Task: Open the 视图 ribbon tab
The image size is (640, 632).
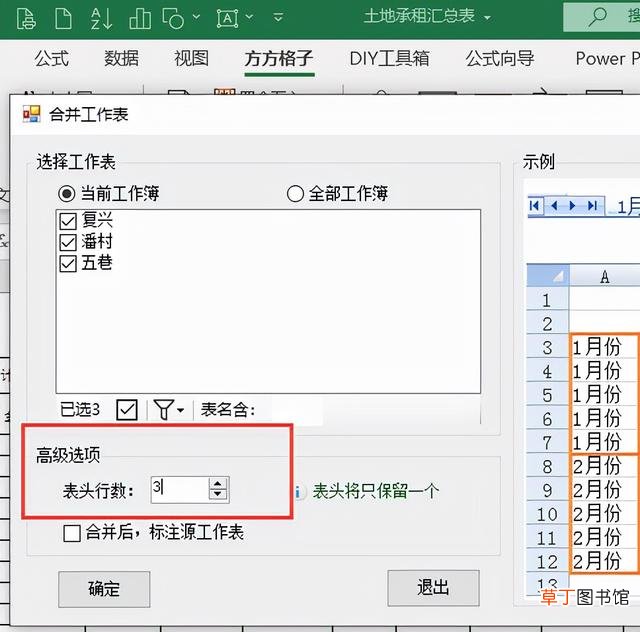Action: 191,59
